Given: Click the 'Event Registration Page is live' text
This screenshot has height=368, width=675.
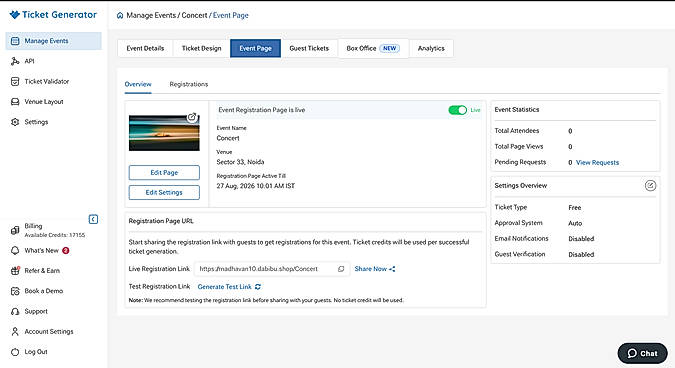Looking at the screenshot, I should click(x=262, y=110).
